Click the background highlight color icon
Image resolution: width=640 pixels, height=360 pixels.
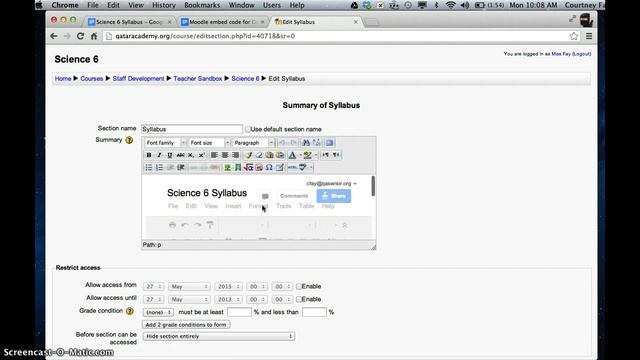click(308, 155)
